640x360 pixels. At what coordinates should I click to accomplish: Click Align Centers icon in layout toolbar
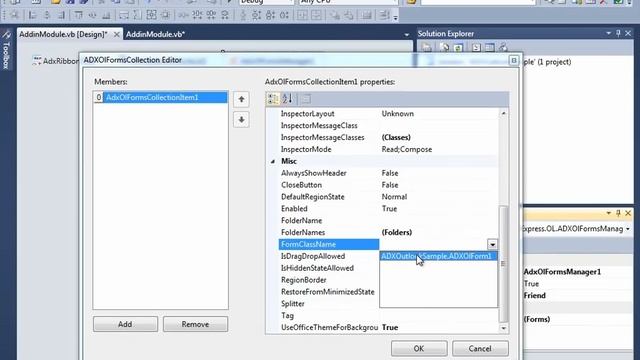47,15
